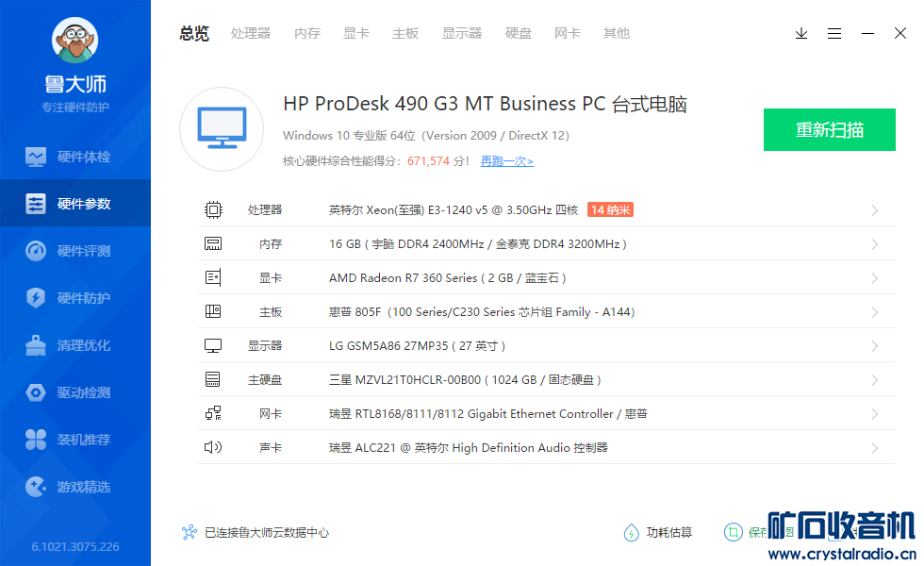Click the AMD Radeon R7 360 Series text
924x566 pixels.
pyautogui.click(x=447, y=277)
